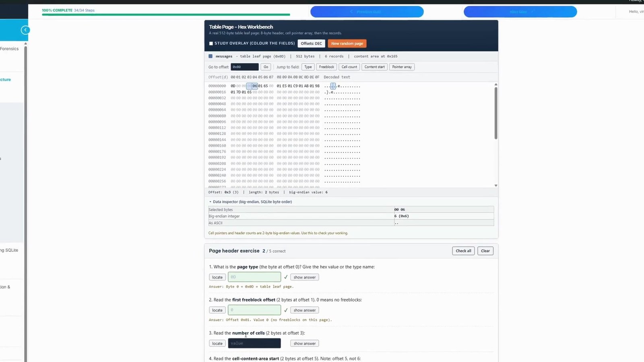Click the hex viewer scroll down arrow

(x=496, y=185)
